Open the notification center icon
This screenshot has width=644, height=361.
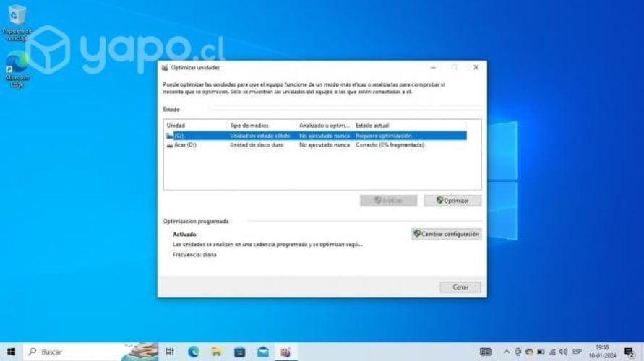630,352
